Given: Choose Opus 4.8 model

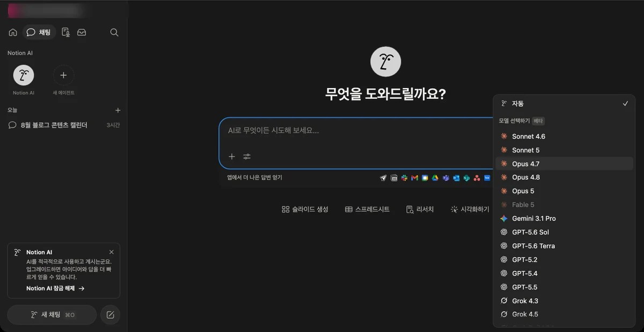Looking at the screenshot, I should coord(564,177).
